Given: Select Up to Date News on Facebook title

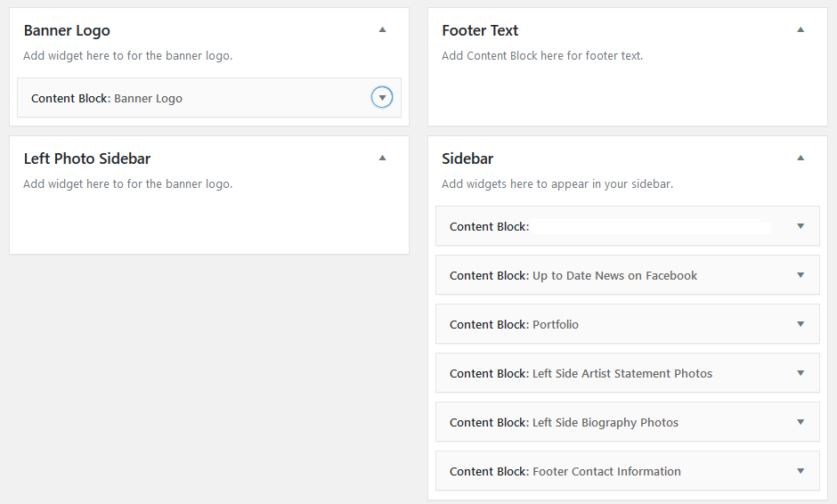Looking at the screenshot, I should point(573,276).
